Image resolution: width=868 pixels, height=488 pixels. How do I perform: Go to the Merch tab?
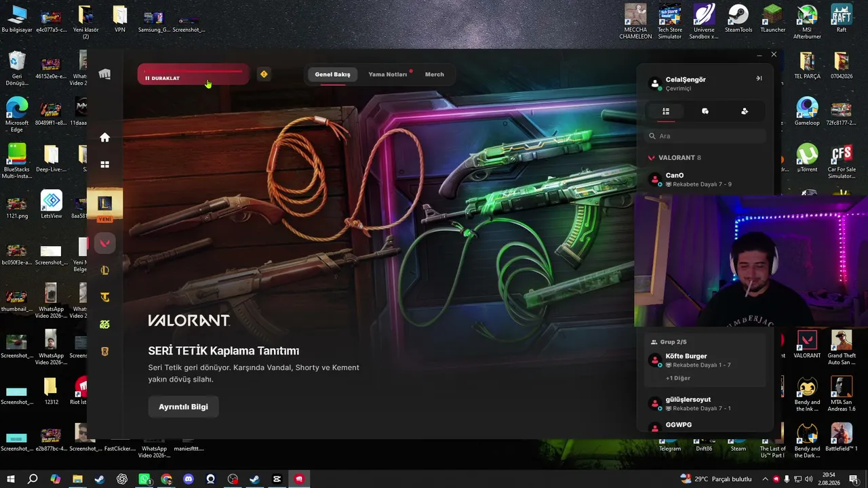435,75
